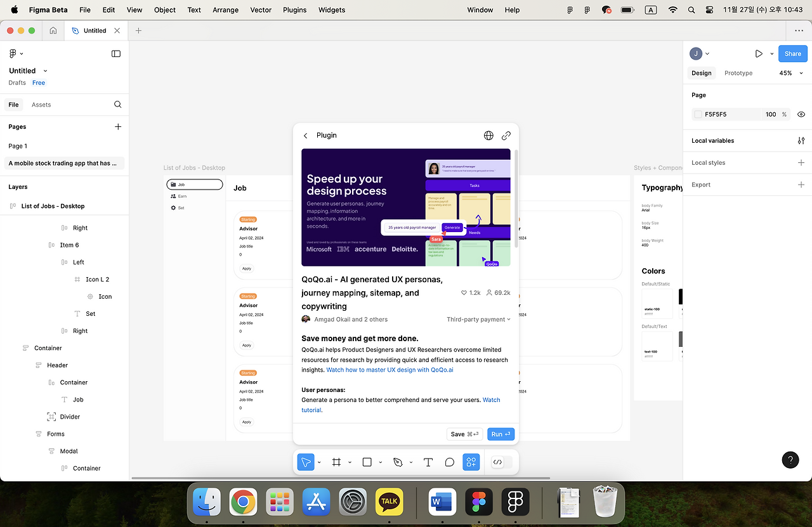Open the Vector menu in the menu bar
Viewport: 812px width, 527px height.
click(261, 10)
